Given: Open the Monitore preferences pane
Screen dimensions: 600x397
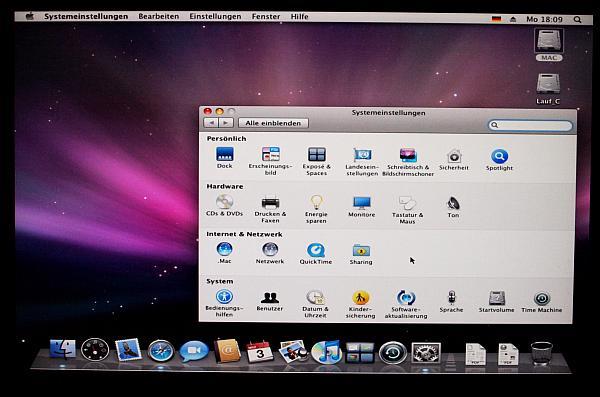Looking at the screenshot, I should pos(362,207).
